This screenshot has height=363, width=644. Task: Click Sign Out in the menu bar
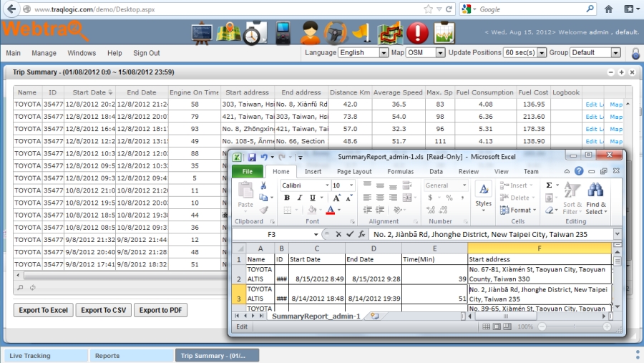(x=146, y=53)
